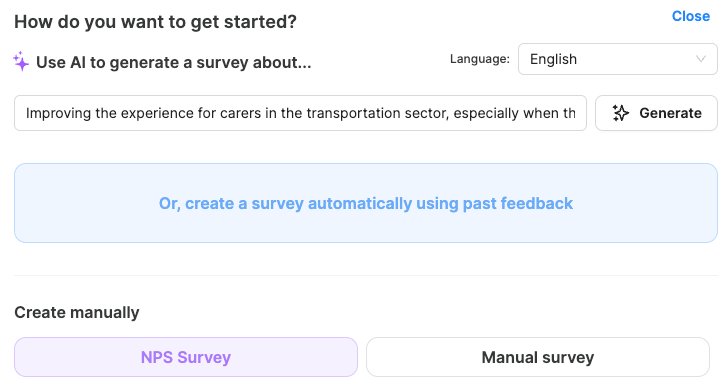Screen dimensions: 722x390
Task: Expand the Language dropdown chevron
Action: [x=701, y=59]
